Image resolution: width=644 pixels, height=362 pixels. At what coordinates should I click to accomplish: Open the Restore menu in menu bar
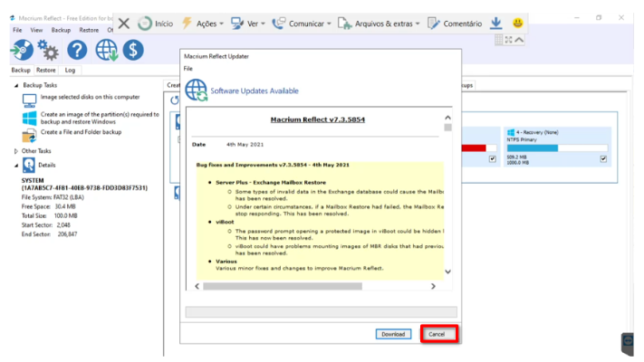pos(89,30)
